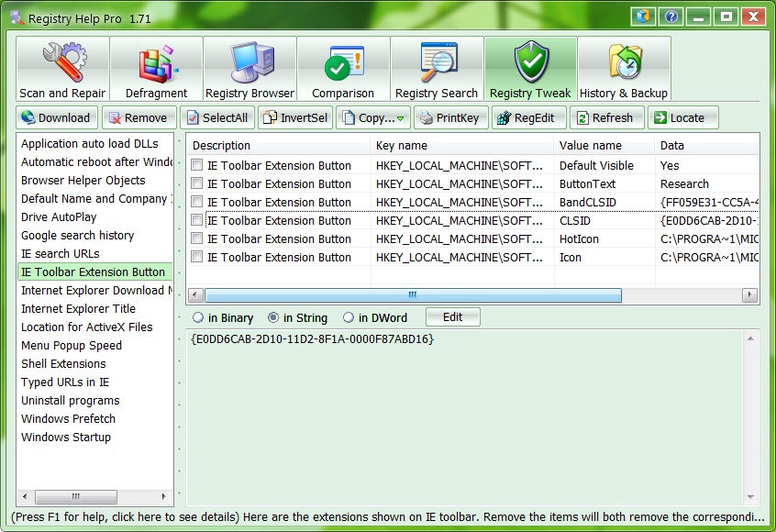Click the cube icon in the title bar
Viewport: 776px width, 532px height.
(643, 17)
